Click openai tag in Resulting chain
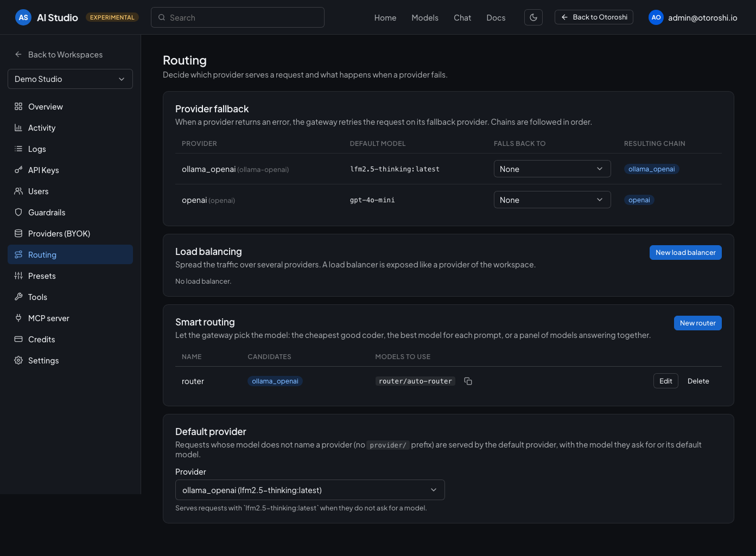The image size is (756, 556). [x=639, y=200]
